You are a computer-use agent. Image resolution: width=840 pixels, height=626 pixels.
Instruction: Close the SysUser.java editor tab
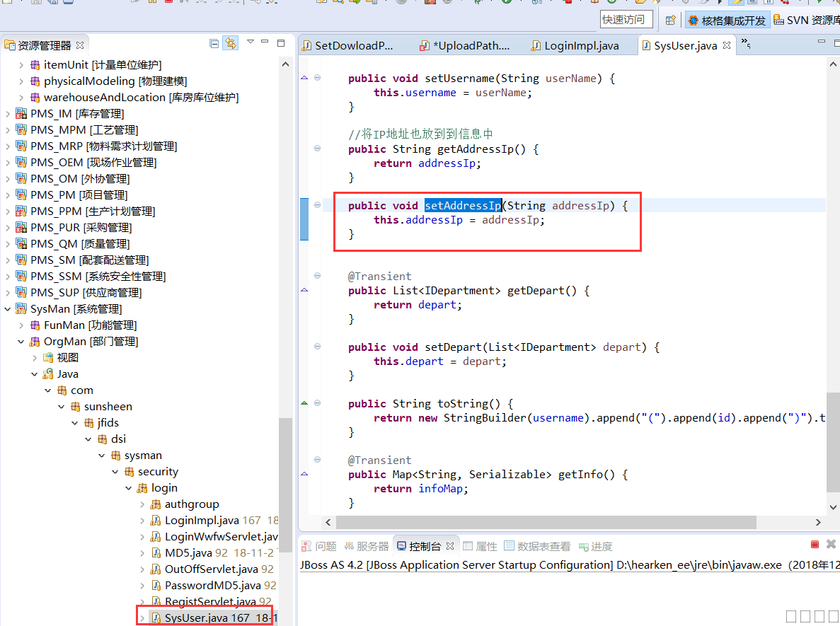(727, 45)
